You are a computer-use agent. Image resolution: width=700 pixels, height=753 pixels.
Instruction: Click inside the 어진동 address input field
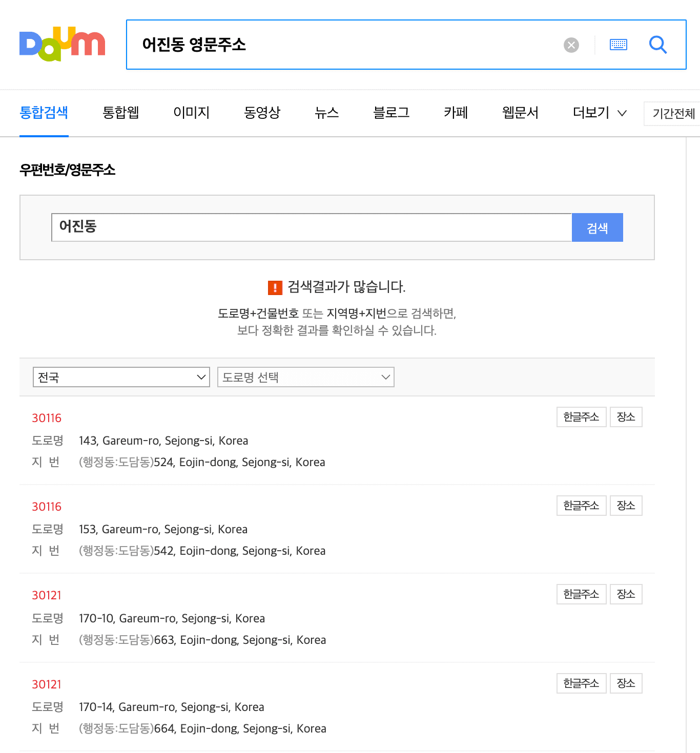tap(307, 227)
